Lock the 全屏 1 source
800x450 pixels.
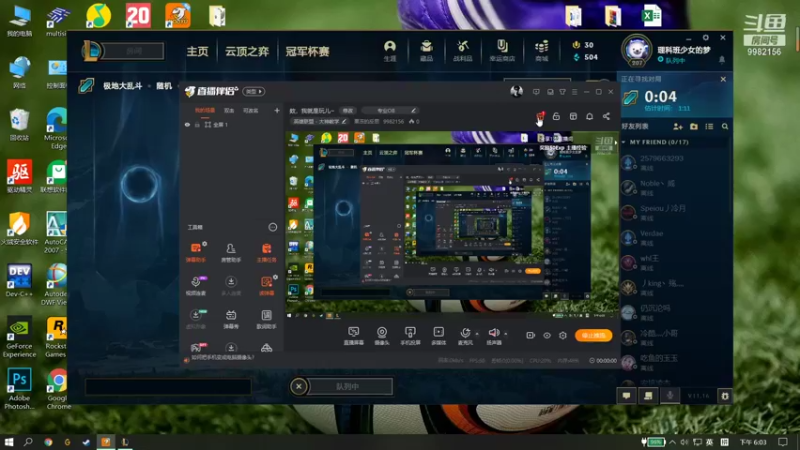[197, 124]
